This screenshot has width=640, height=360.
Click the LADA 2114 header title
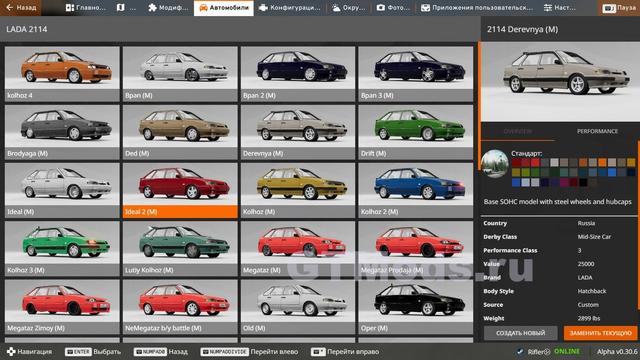point(27,29)
